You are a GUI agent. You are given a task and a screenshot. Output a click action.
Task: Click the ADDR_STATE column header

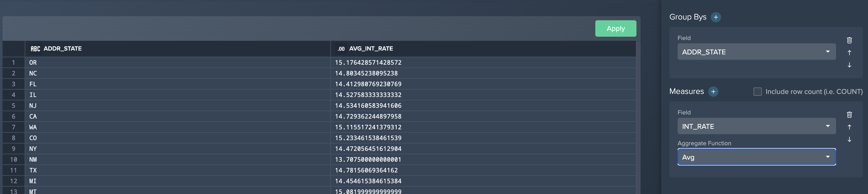63,49
